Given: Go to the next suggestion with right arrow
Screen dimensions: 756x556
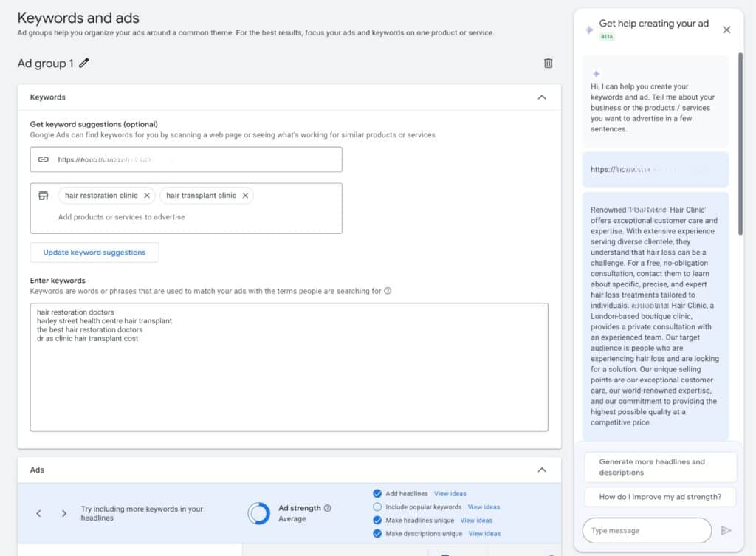Looking at the screenshot, I should coord(64,513).
